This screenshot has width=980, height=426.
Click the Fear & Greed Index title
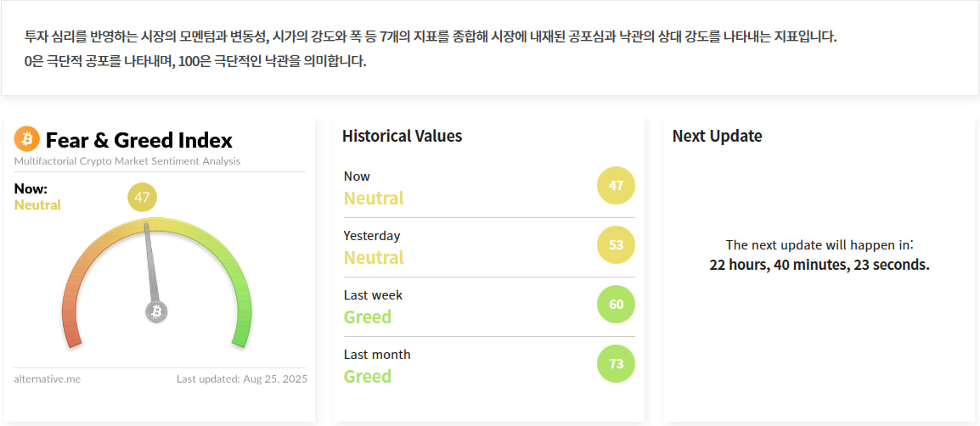pyautogui.click(x=138, y=140)
